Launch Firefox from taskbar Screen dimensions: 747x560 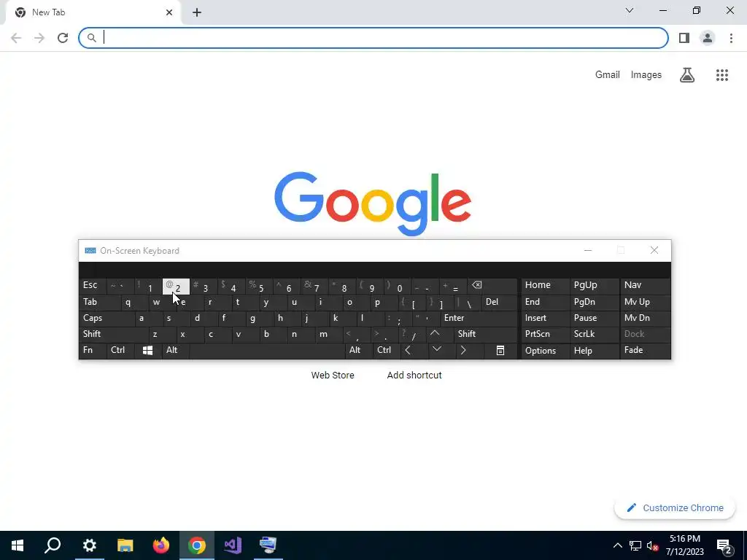(161, 545)
